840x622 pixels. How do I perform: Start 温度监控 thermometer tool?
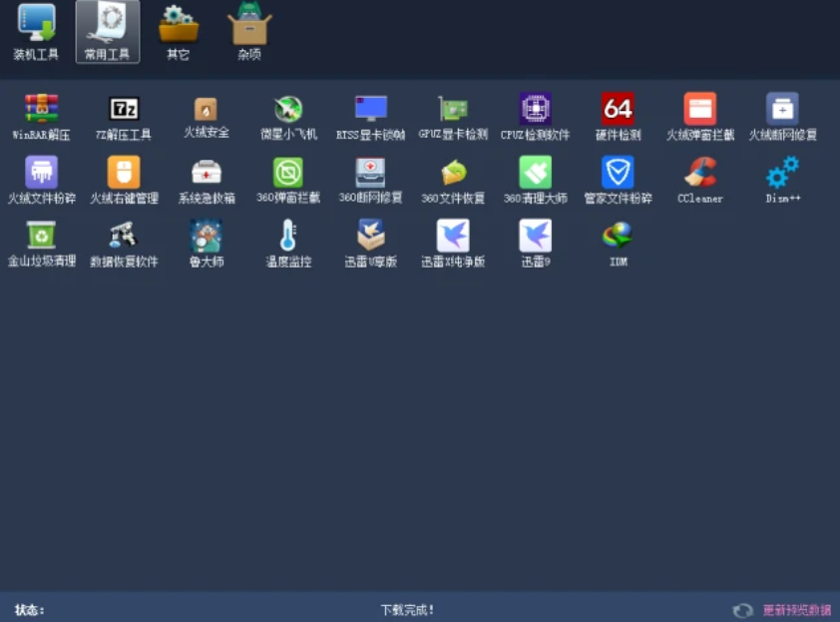[x=288, y=244]
